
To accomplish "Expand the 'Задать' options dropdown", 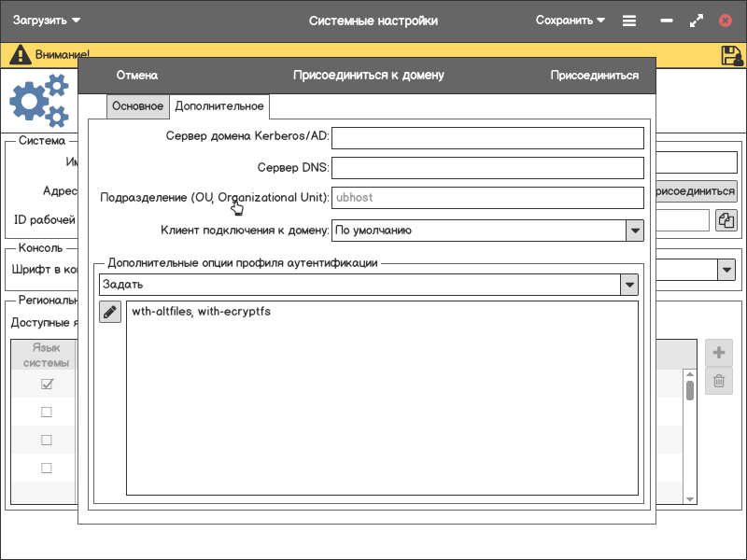I will click(x=629, y=284).
